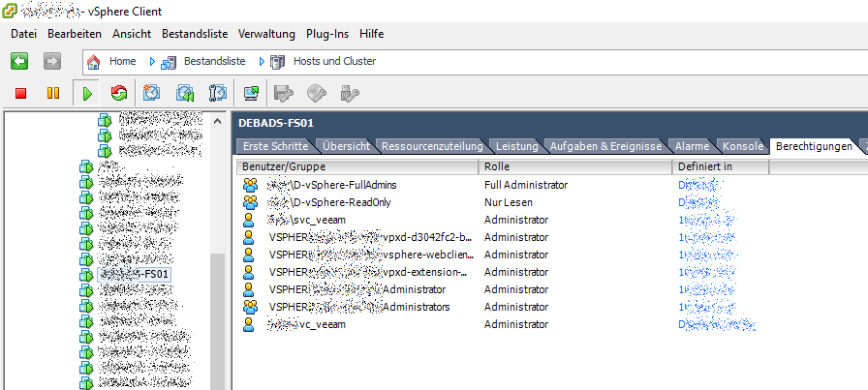The width and height of the screenshot is (868, 390).
Task: Reset the VM with red-green restart icon
Action: click(x=118, y=93)
